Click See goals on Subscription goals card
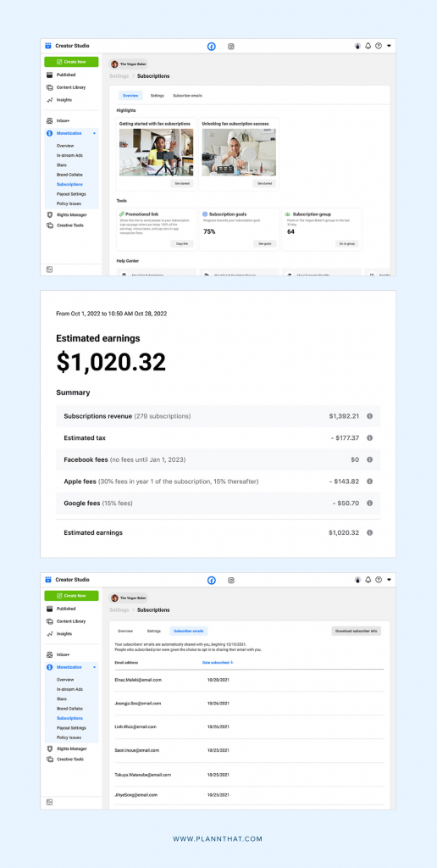Screen dimensions: 437x868 pos(264,243)
